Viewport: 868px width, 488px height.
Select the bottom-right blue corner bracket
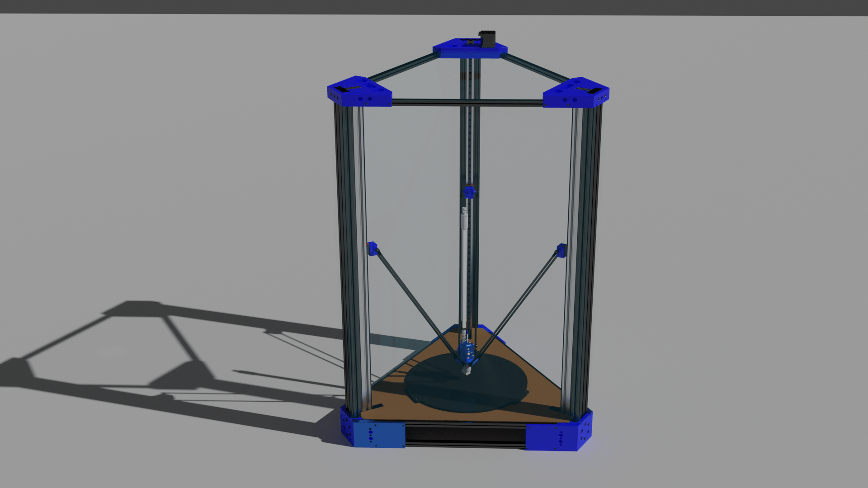coord(559,432)
